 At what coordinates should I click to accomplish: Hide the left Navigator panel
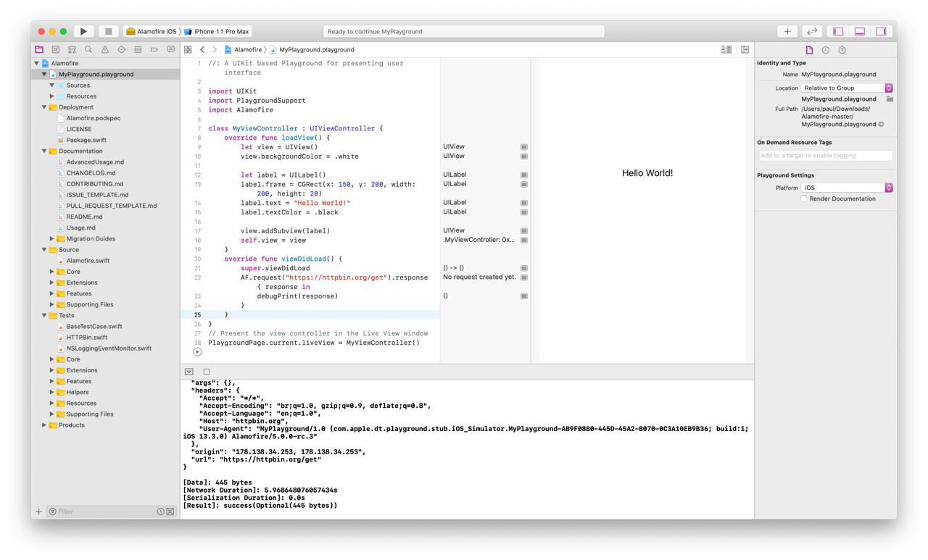(x=838, y=31)
